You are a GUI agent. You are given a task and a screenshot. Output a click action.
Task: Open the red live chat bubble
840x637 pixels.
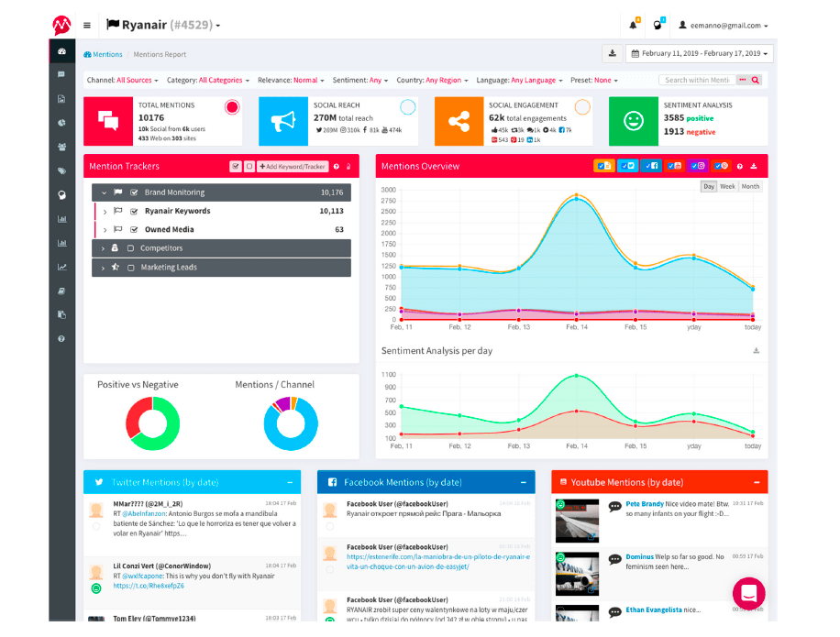pos(749,593)
